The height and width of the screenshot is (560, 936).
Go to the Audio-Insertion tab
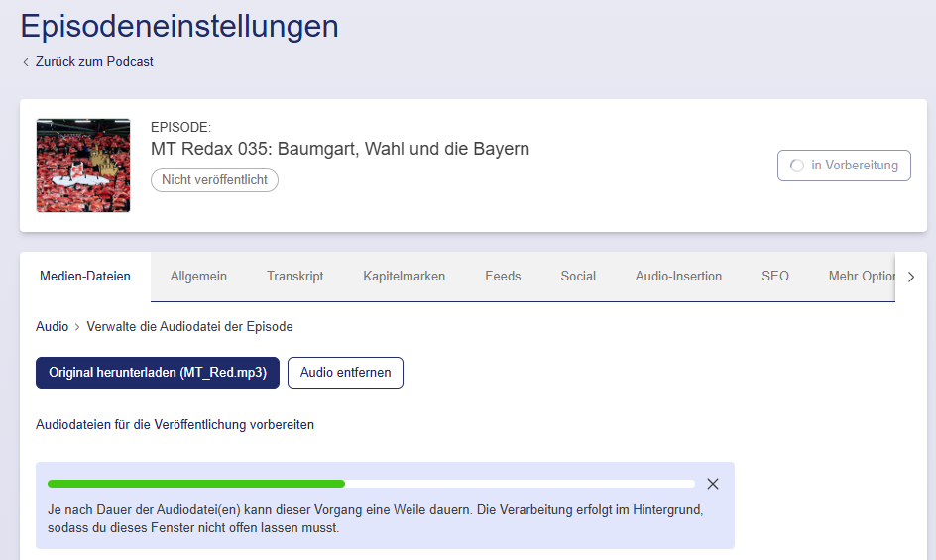[x=678, y=277]
